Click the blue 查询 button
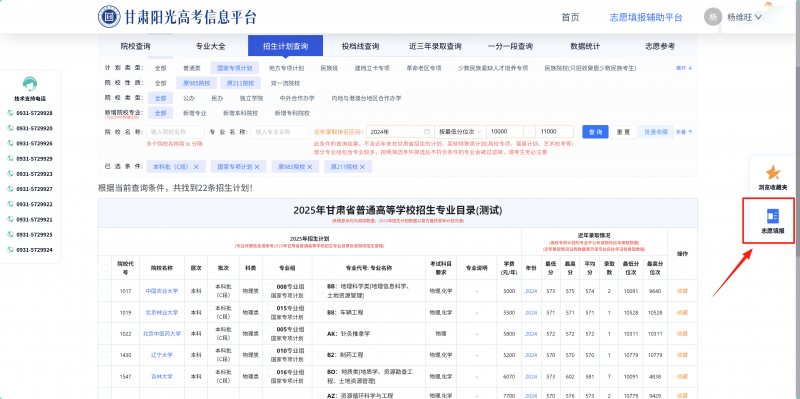This screenshot has height=399, width=800. pyautogui.click(x=595, y=132)
